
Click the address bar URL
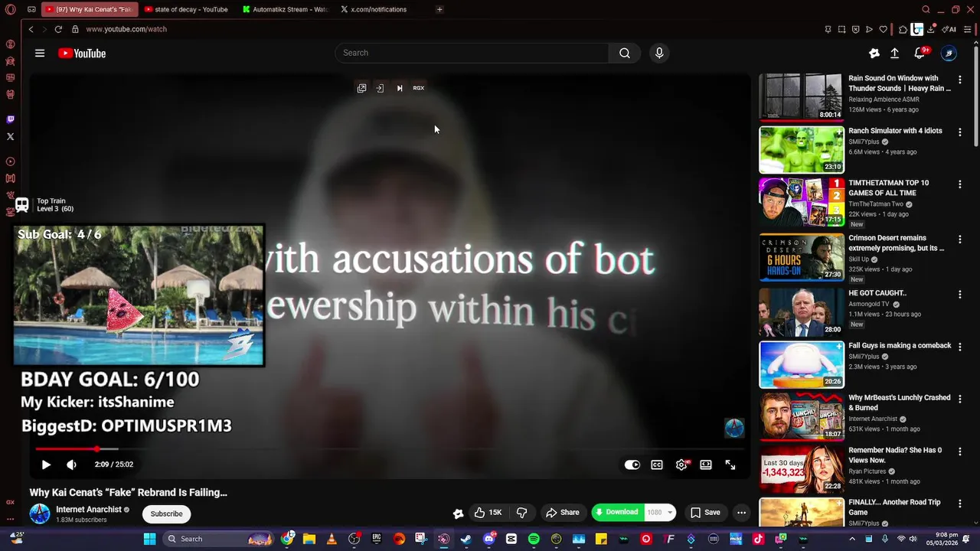point(126,29)
